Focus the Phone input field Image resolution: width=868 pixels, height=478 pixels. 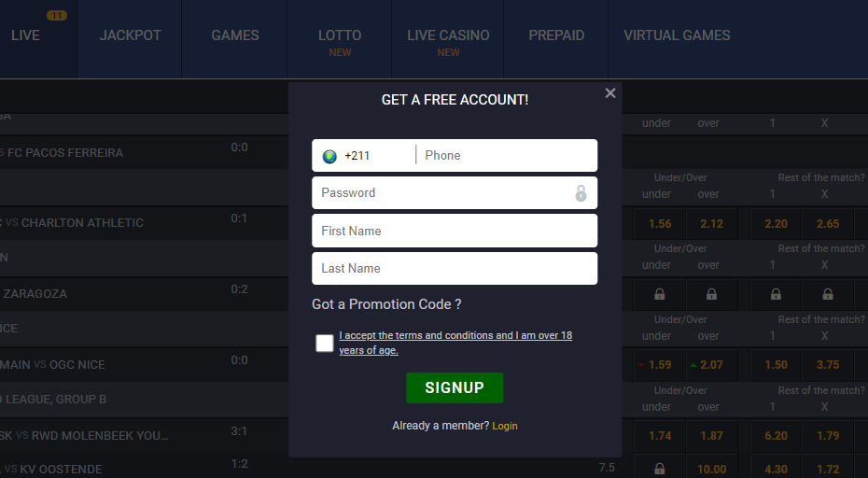[507, 156]
